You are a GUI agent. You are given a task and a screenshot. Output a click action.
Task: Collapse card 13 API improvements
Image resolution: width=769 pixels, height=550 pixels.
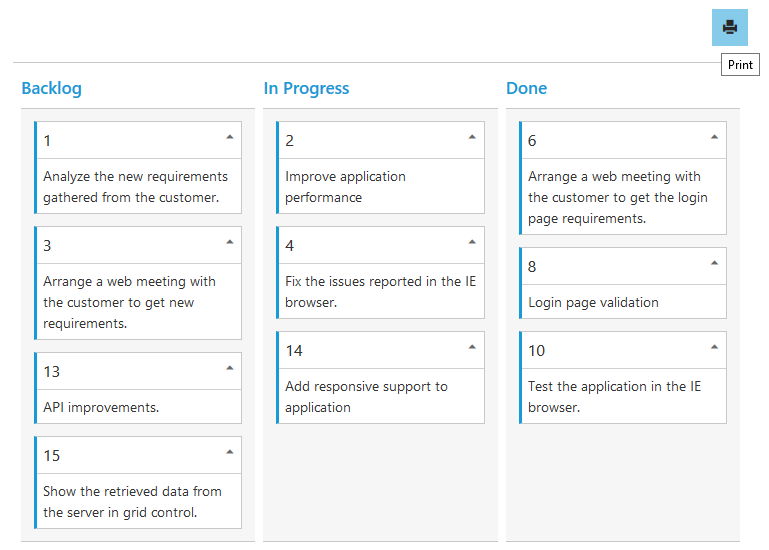click(x=230, y=368)
